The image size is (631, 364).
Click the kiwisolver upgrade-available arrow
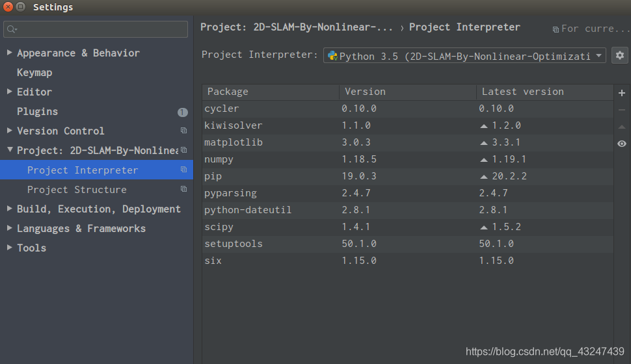[x=484, y=126]
